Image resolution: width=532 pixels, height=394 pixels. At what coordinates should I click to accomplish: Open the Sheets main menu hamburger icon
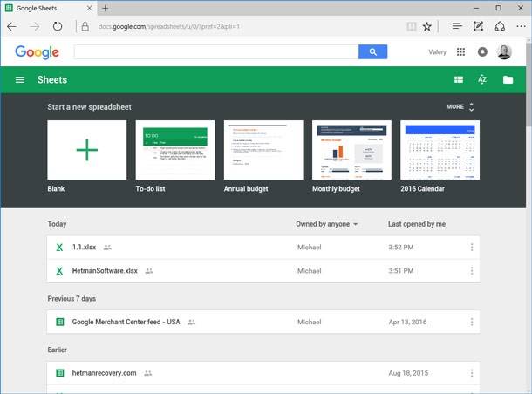(x=20, y=79)
